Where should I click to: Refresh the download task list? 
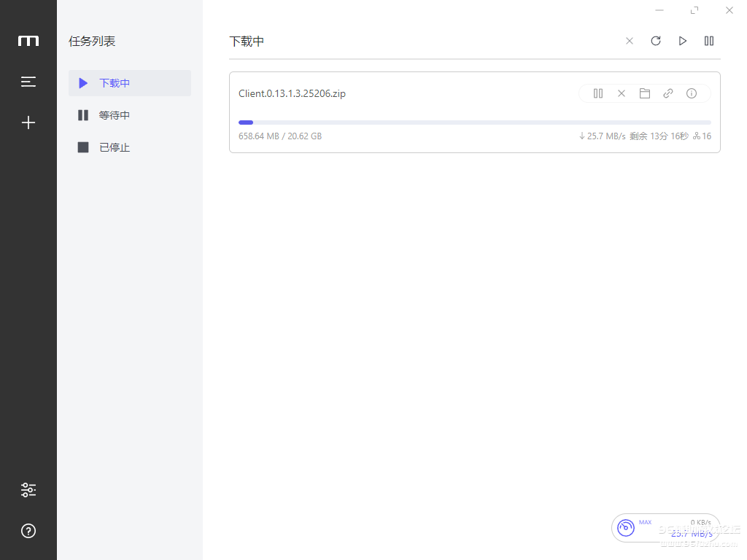coord(656,41)
